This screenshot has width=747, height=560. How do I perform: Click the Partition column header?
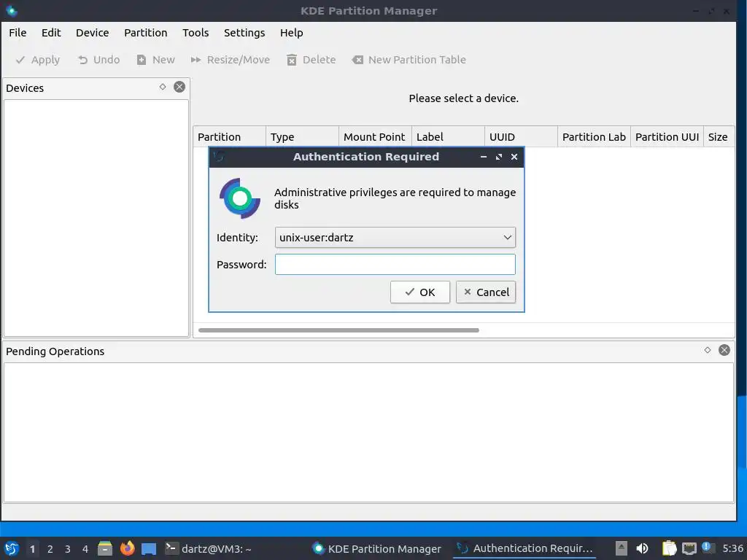coord(229,137)
